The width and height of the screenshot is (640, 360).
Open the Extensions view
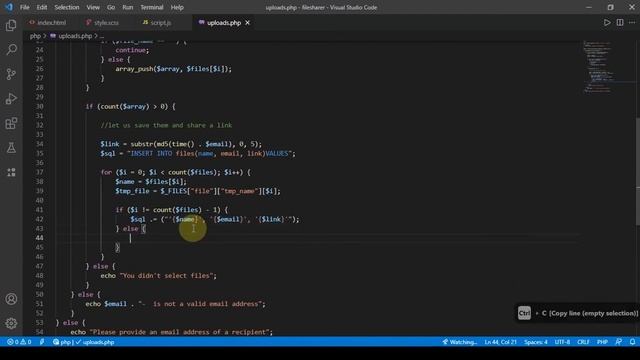click(x=11, y=123)
